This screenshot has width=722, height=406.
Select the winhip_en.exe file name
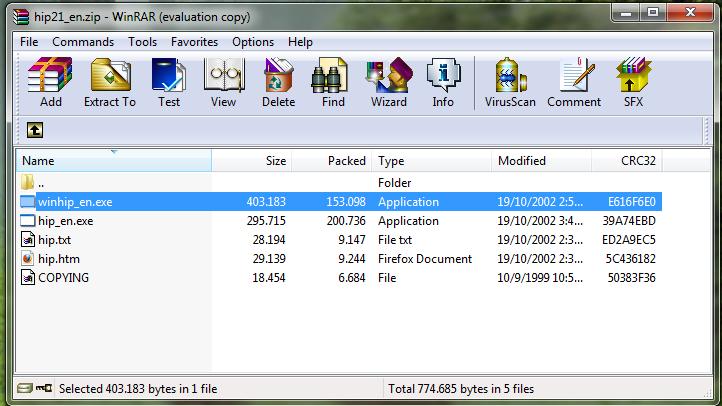pos(75,202)
